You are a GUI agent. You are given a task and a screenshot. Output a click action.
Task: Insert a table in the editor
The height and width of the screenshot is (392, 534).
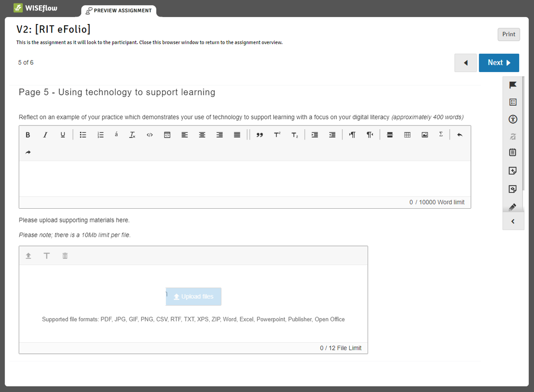[407, 135]
